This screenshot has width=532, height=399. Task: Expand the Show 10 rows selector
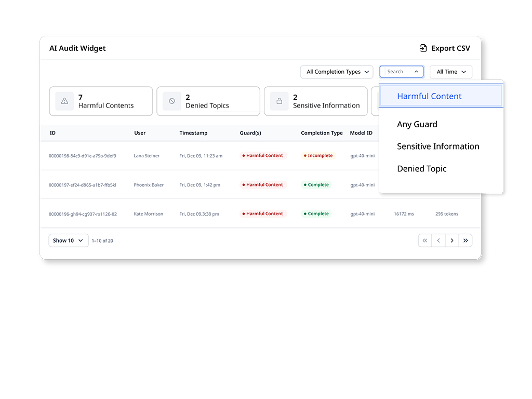click(x=69, y=241)
